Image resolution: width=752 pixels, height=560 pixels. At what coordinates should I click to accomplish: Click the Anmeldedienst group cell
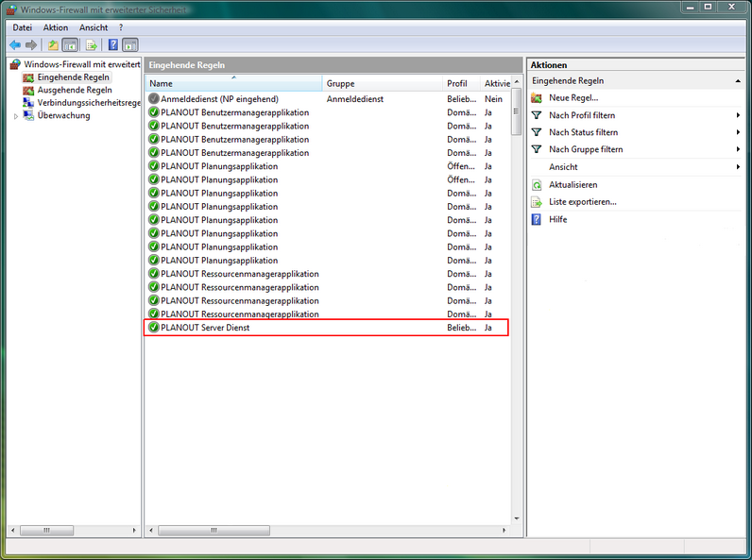point(355,99)
